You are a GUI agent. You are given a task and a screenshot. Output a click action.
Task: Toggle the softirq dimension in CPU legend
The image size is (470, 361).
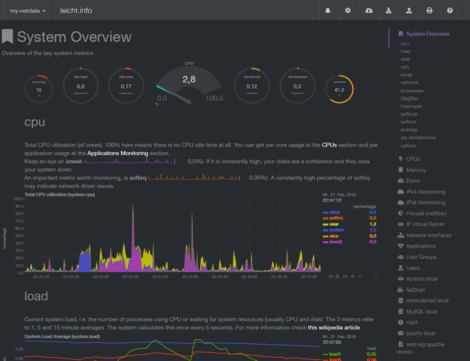[x=333, y=218]
